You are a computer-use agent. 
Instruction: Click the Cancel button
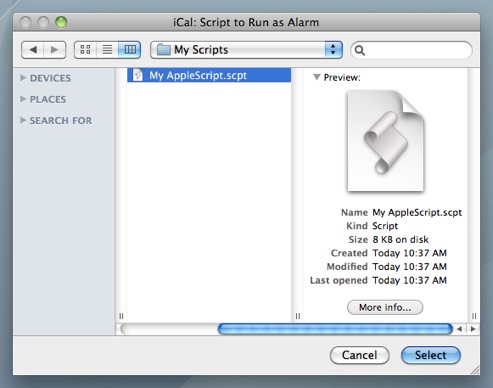click(x=359, y=355)
